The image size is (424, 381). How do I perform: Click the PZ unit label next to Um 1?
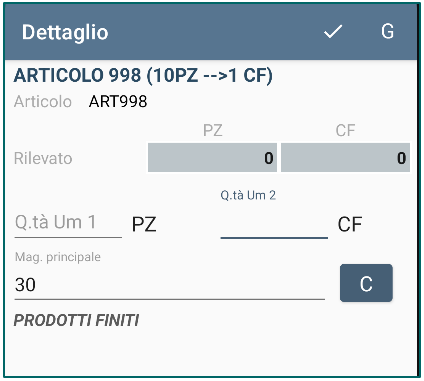click(144, 224)
